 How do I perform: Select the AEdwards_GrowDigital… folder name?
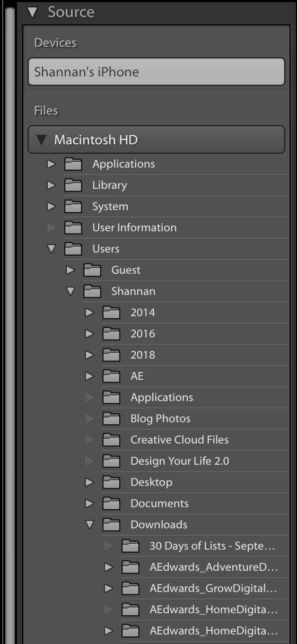click(214, 589)
